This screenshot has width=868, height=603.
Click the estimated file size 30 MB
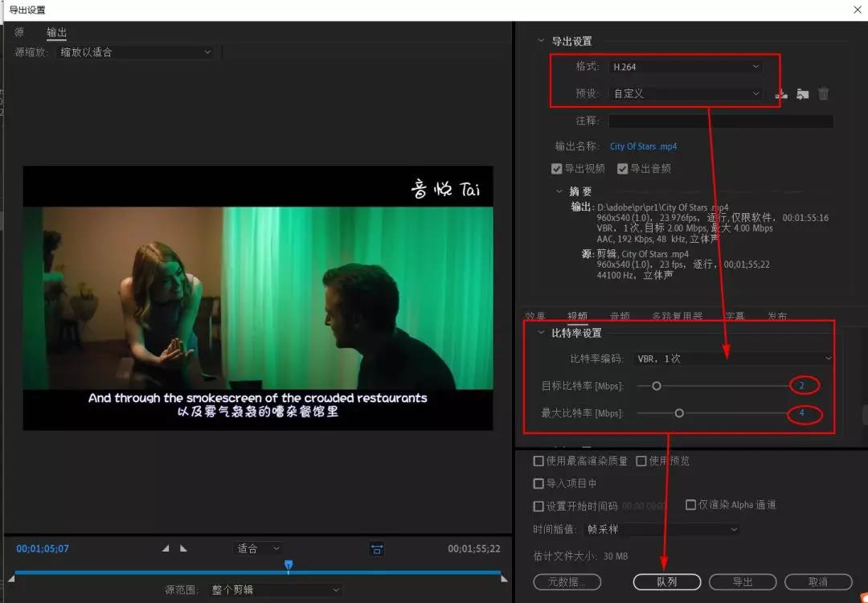(616, 556)
